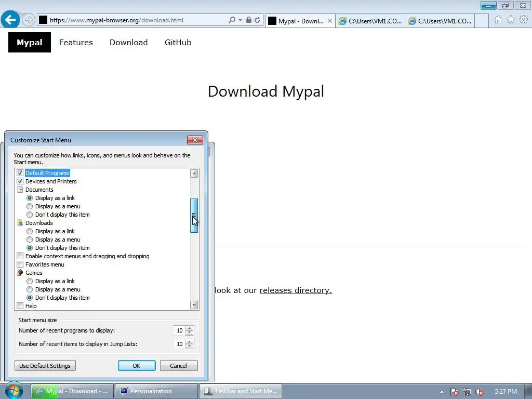Viewport: 532px width, 399px height.
Task: Open the browser Home icon
Action: (x=498, y=20)
